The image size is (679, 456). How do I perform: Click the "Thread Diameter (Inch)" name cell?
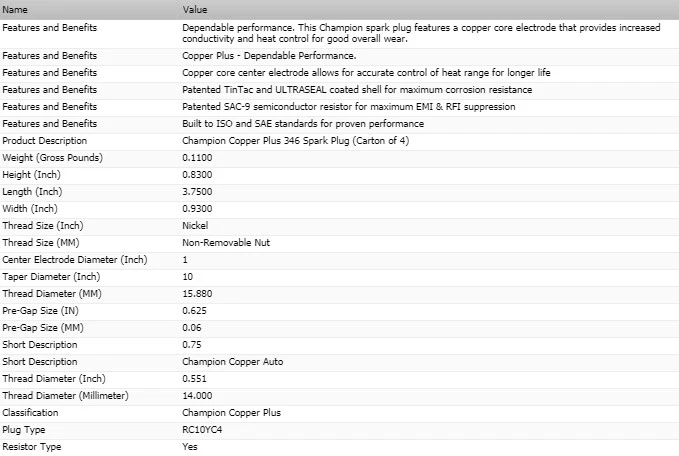point(54,378)
